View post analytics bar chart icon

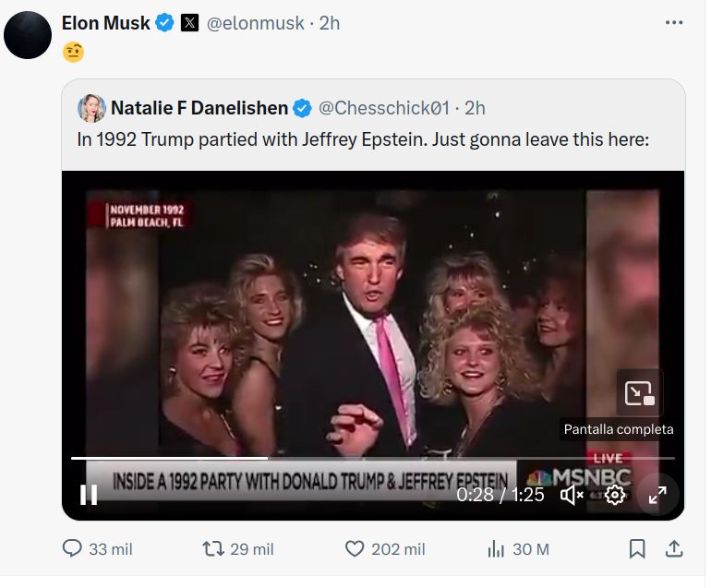[x=496, y=549]
